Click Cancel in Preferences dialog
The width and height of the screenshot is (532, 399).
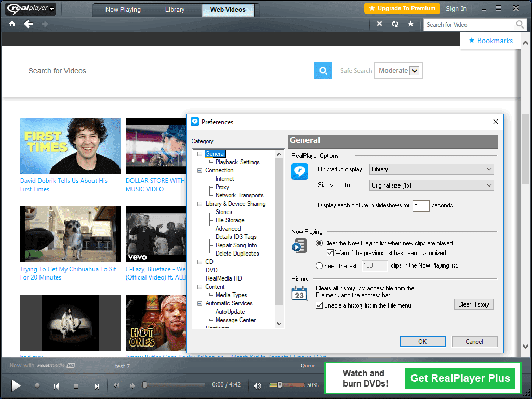coord(474,342)
